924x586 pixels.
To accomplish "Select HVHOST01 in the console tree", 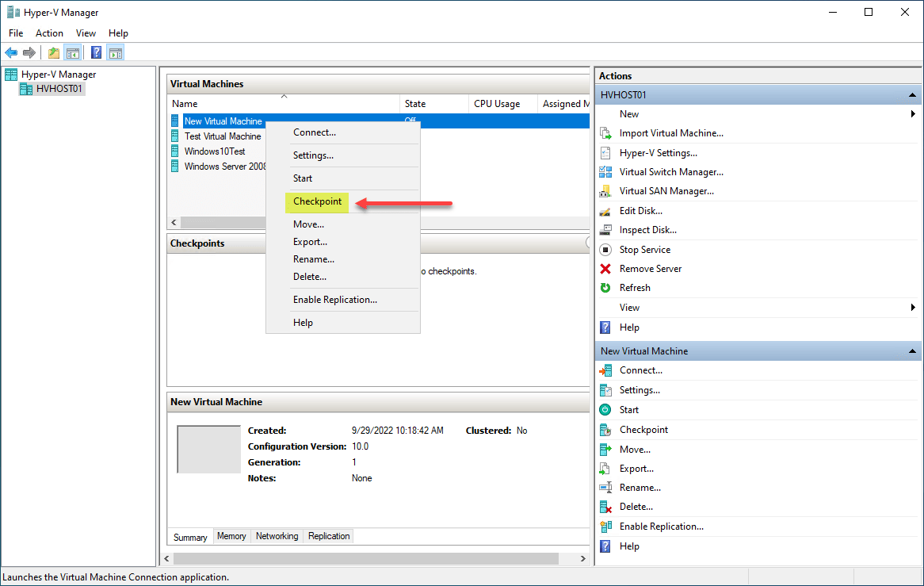I will 59,89.
